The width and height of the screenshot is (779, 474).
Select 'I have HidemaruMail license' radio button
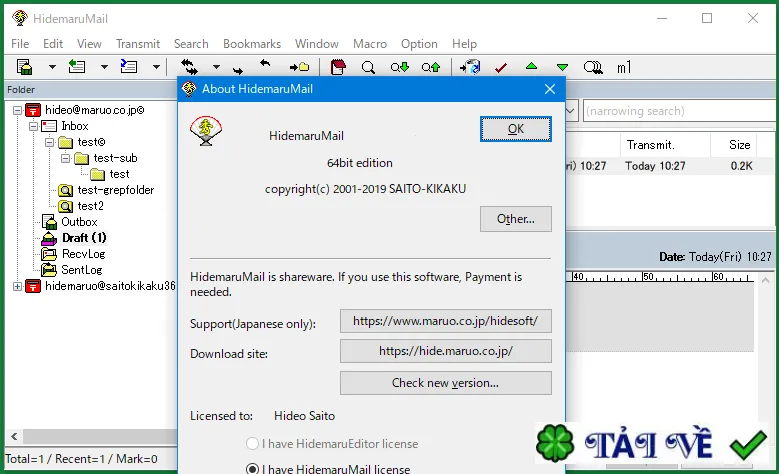252,469
